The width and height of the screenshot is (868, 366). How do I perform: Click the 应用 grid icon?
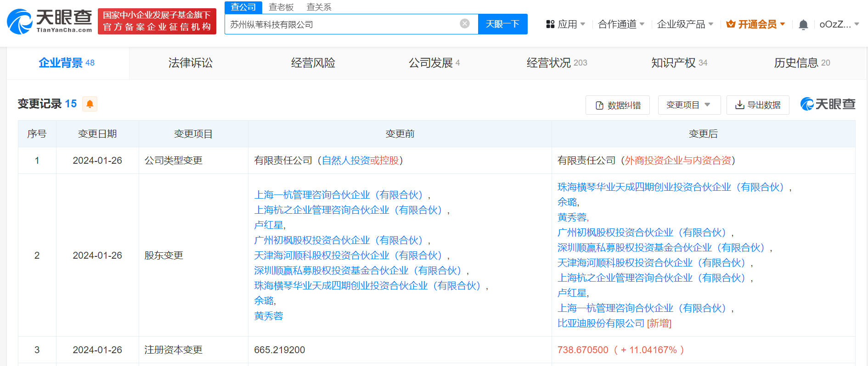tap(550, 24)
